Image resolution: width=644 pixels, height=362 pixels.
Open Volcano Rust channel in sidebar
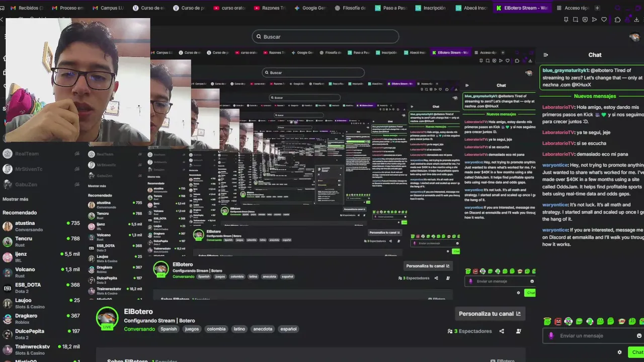[40, 273]
